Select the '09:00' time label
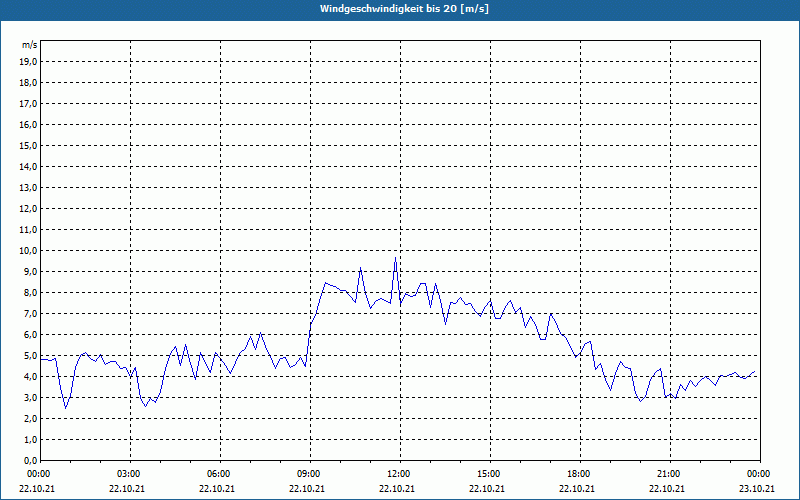The height and width of the screenshot is (500, 800). (310, 474)
